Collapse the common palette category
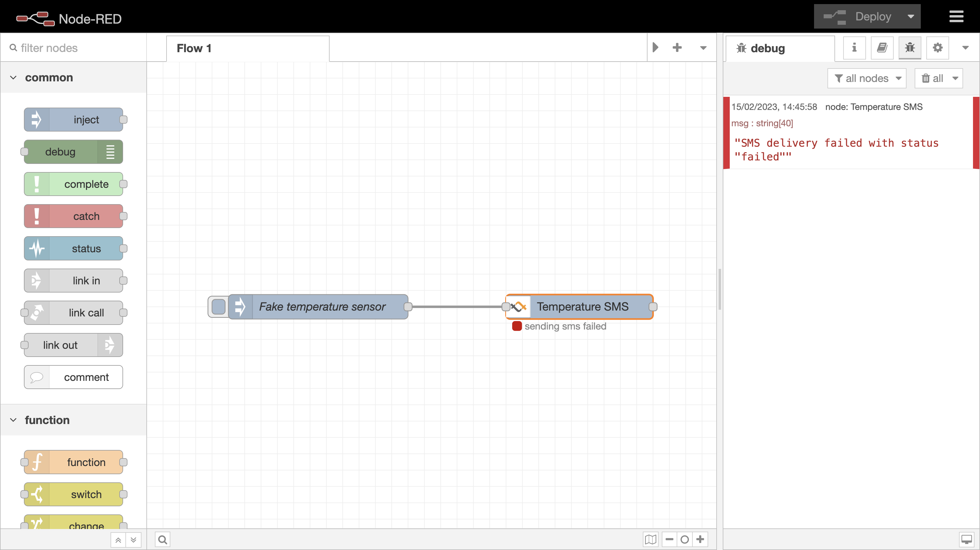 (x=13, y=78)
